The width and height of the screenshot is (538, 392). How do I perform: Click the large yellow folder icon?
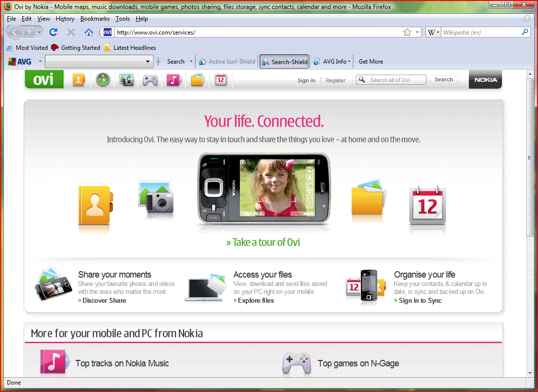tap(369, 197)
